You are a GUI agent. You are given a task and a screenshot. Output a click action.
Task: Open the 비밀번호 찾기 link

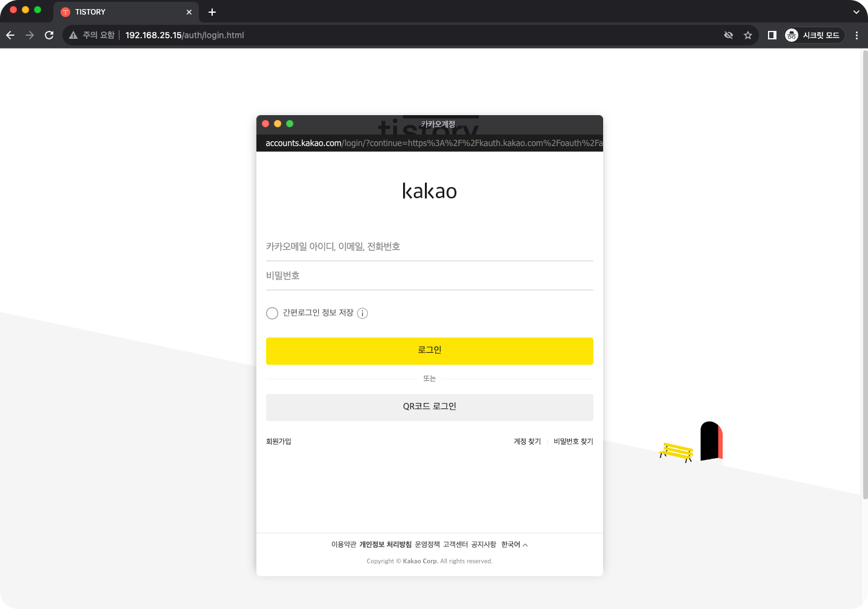573,442
